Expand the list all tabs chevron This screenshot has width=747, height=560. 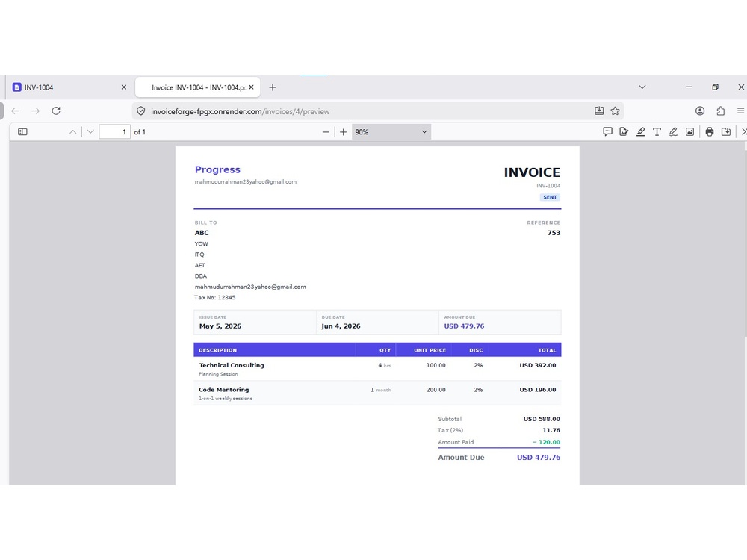click(x=642, y=87)
